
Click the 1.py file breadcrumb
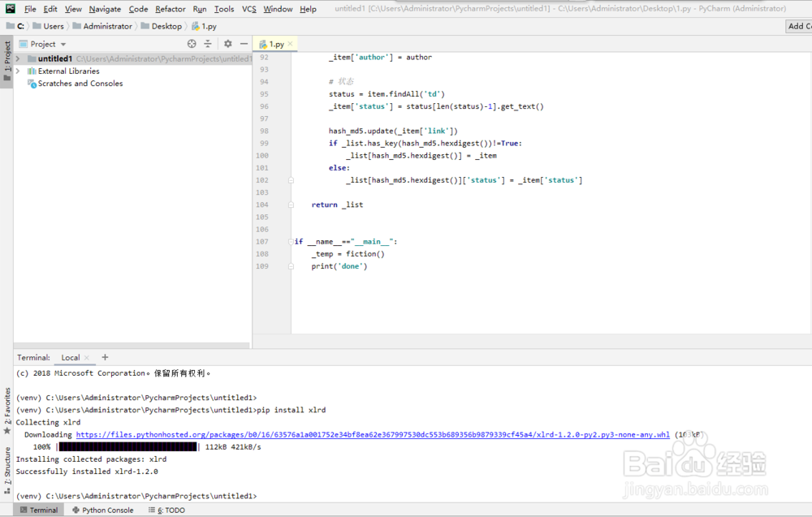(x=204, y=26)
